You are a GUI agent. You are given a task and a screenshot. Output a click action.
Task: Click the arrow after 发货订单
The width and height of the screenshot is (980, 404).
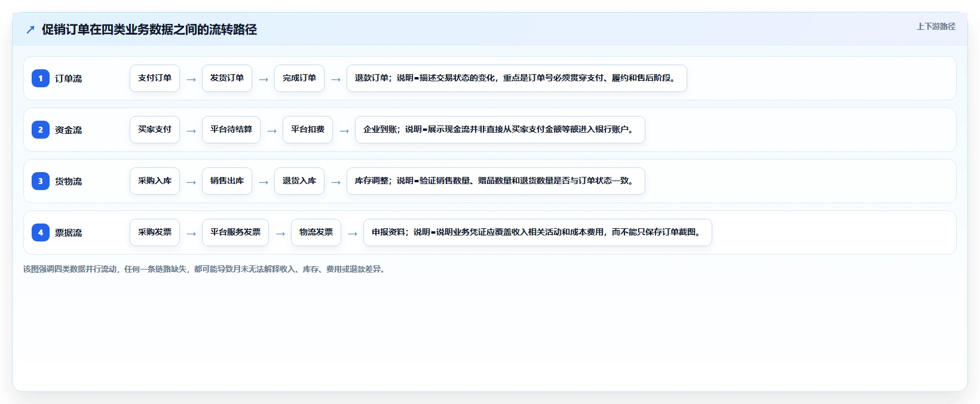[x=264, y=79]
